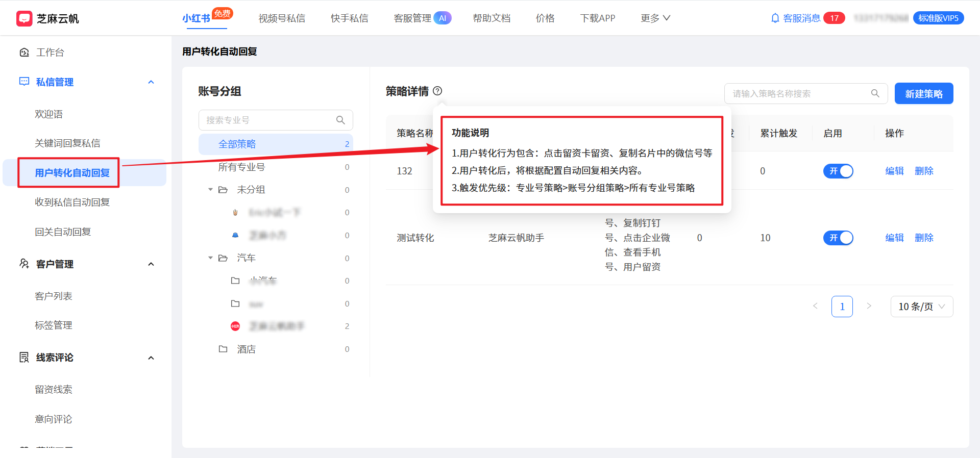Open the 帮助文档 menu item
The height and width of the screenshot is (458, 980).
(492, 18)
